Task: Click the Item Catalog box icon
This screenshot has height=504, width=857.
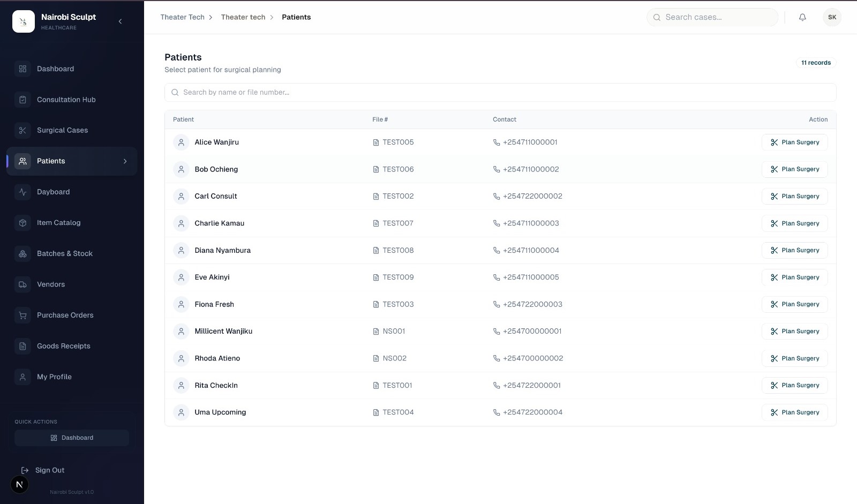Action: click(22, 223)
